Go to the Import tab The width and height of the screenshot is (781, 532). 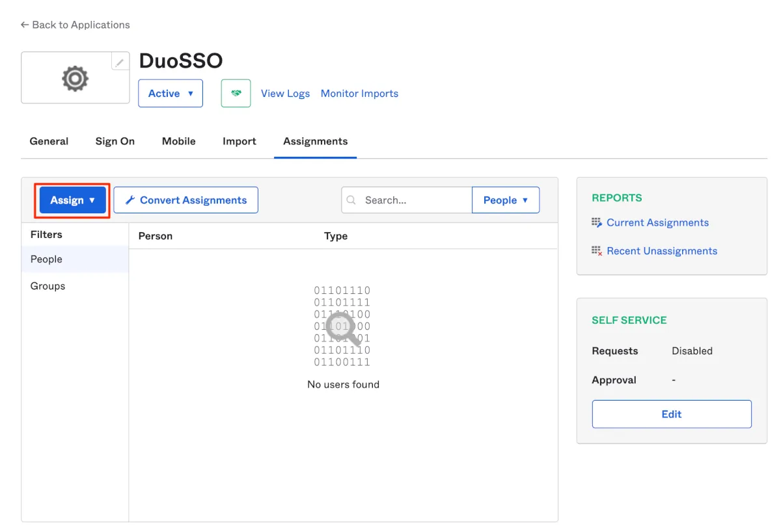[240, 141]
